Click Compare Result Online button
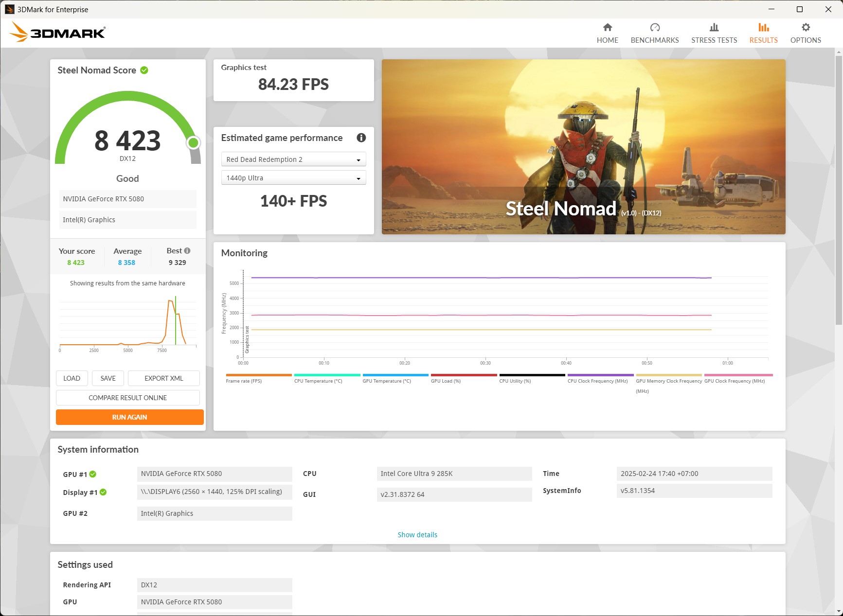The image size is (843, 616). point(127,398)
